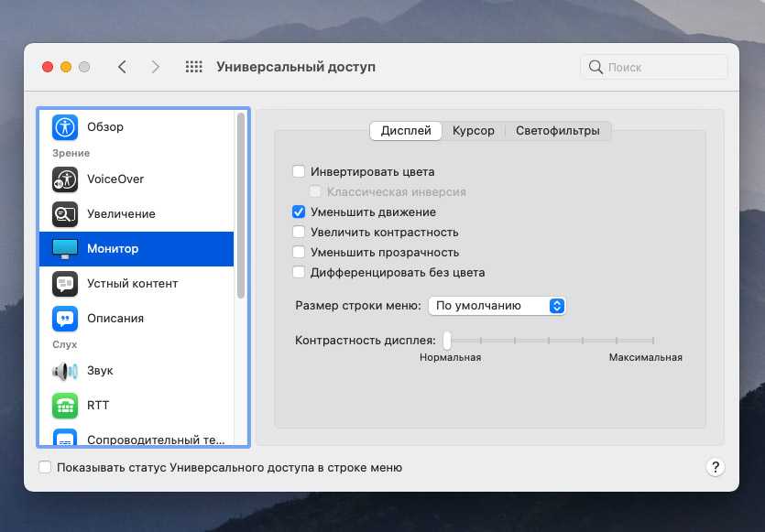Image resolution: width=765 pixels, height=532 pixels.
Task: Close the window with red button
Action: [x=48, y=67]
